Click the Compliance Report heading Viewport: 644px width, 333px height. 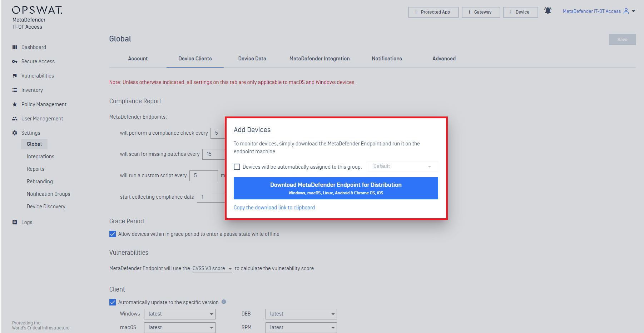pos(135,101)
